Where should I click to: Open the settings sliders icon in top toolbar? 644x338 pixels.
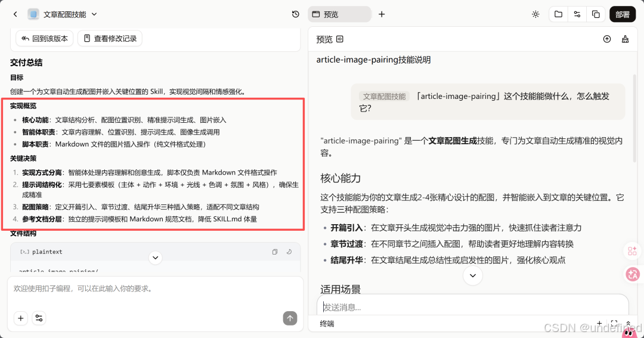tap(577, 14)
